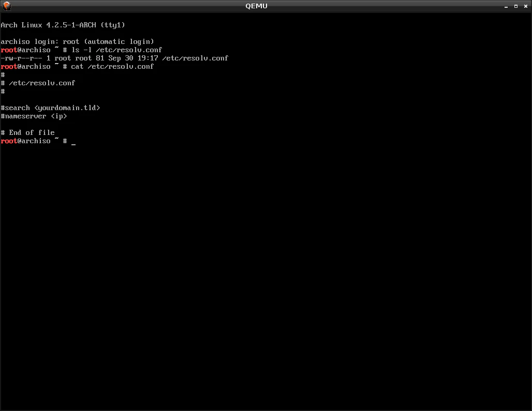The height and width of the screenshot is (411, 532).
Task: Close the QEMU window
Action: tap(526, 6)
